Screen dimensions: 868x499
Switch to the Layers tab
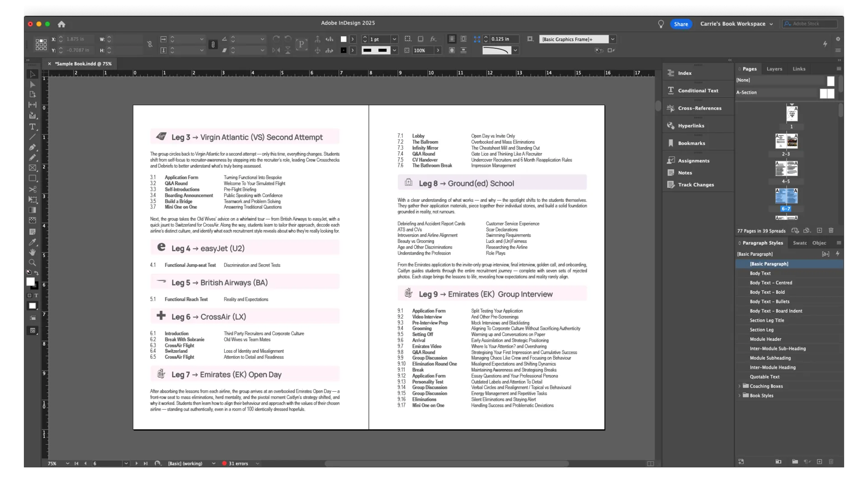pyautogui.click(x=774, y=69)
